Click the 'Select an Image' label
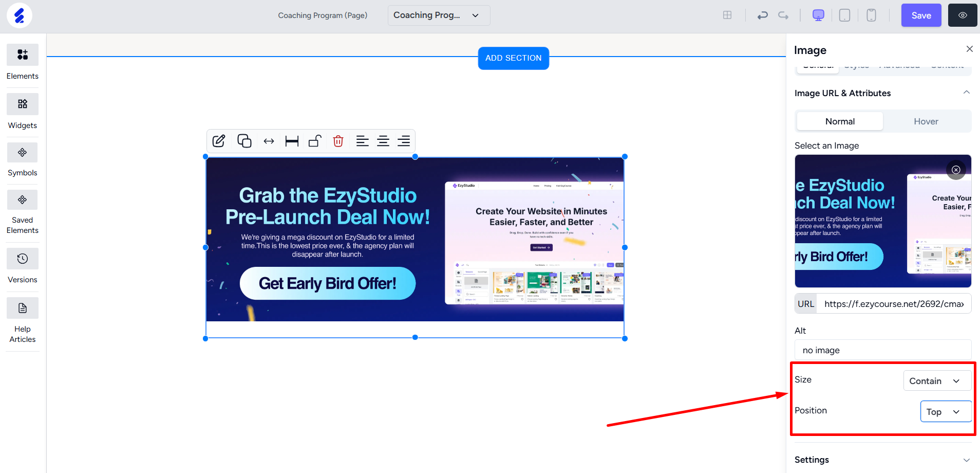The height and width of the screenshot is (473, 980). click(826, 145)
